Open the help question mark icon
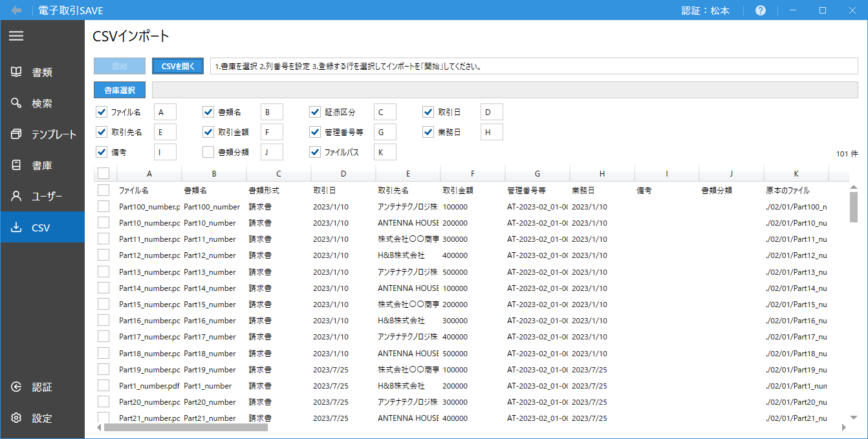 coord(761,10)
